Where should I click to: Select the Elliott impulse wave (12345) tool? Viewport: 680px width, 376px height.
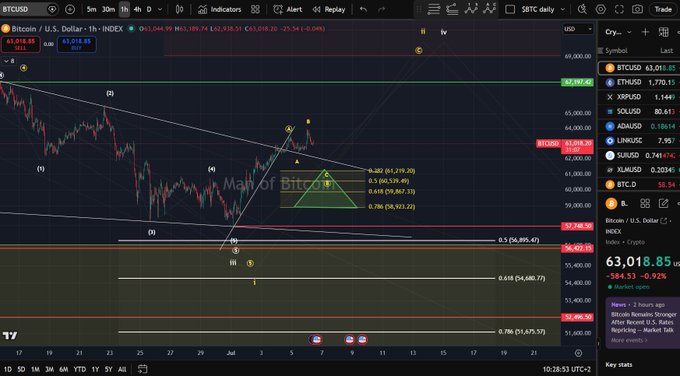tap(471, 9)
